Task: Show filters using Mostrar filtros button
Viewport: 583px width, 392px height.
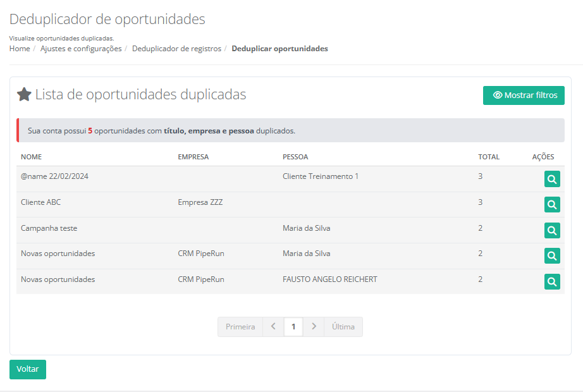Action: tap(524, 95)
